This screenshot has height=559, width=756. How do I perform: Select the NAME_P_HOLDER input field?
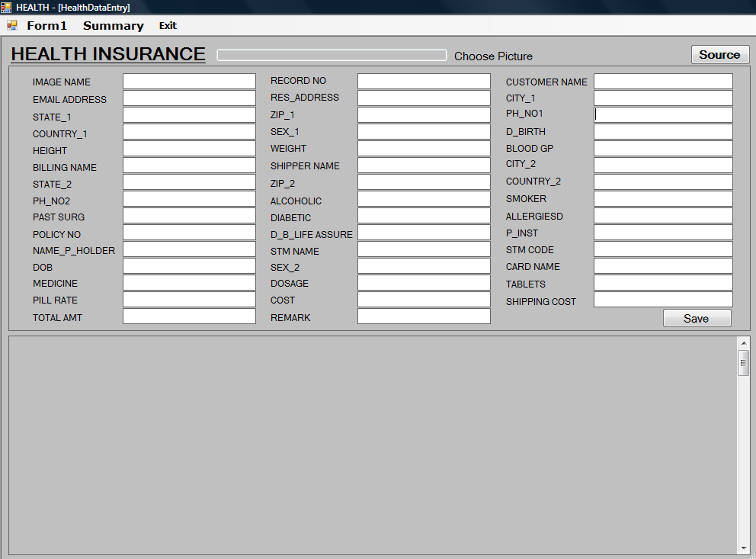189,249
